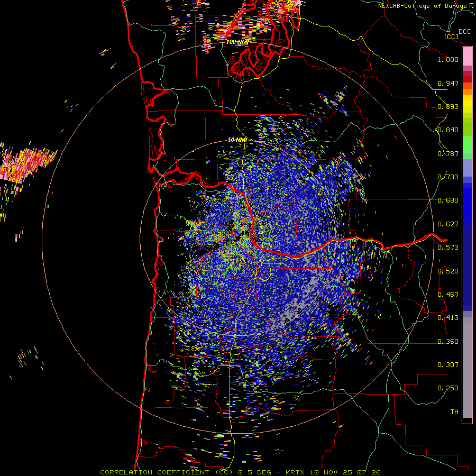Click the 0.787 legend value
This screenshot has height=476, width=476.
pyautogui.click(x=448, y=153)
